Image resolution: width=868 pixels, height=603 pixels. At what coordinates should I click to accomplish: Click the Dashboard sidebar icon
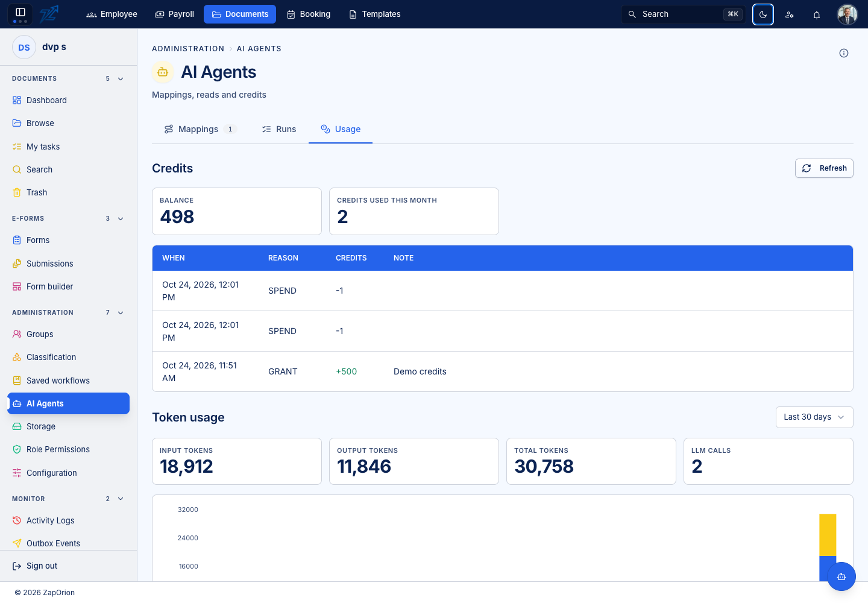17,100
